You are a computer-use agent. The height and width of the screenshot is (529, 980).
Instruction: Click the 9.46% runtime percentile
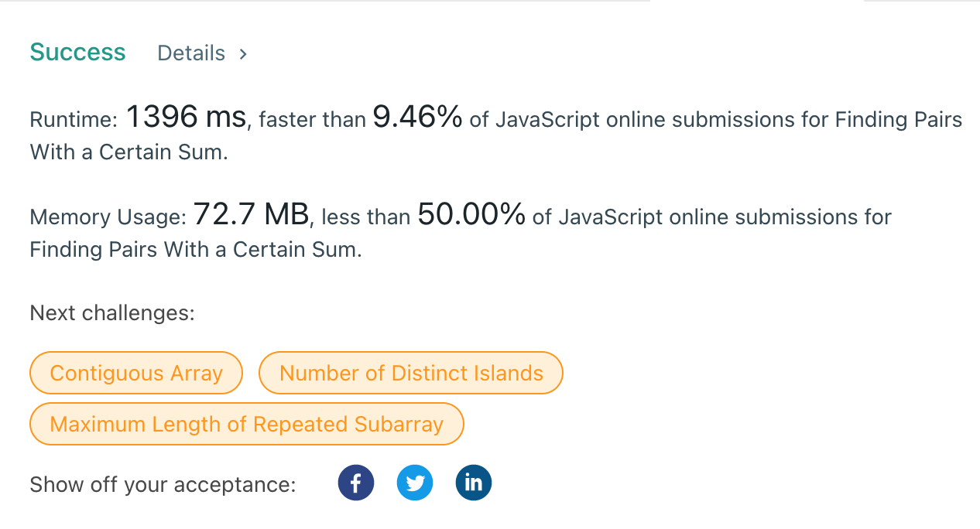point(418,117)
